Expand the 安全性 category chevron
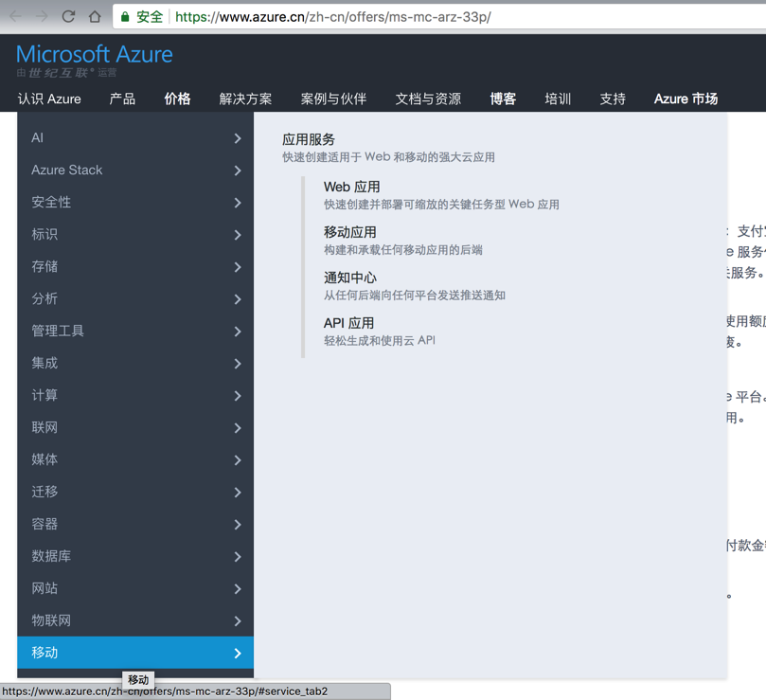 pos(238,203)
